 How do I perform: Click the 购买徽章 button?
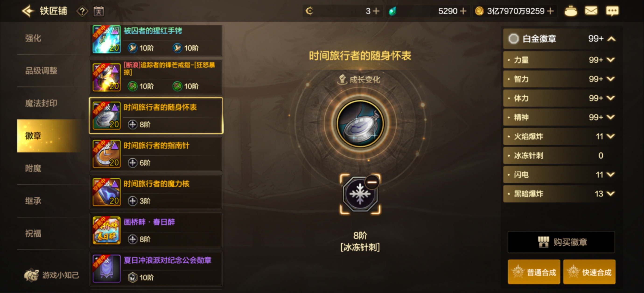point(561,242)
